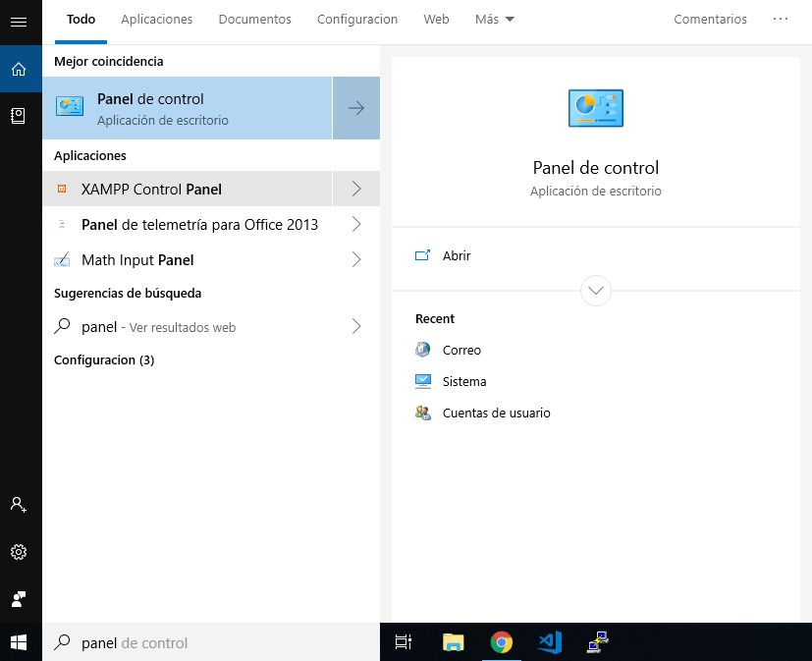The height and width of the screenshot is (661, 812).
Task: Open Google Chrome from the taskbar
Action: click(x=502, y=642)
